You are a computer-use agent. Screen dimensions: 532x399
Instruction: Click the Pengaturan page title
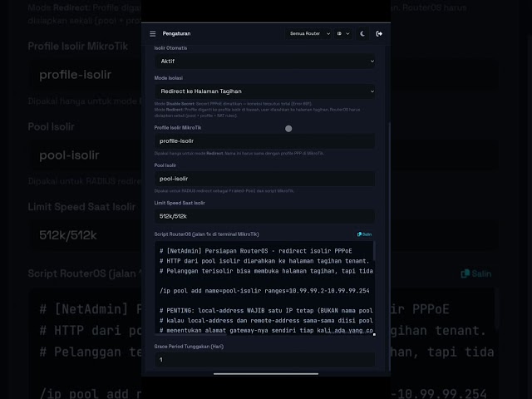click(176, 33)
